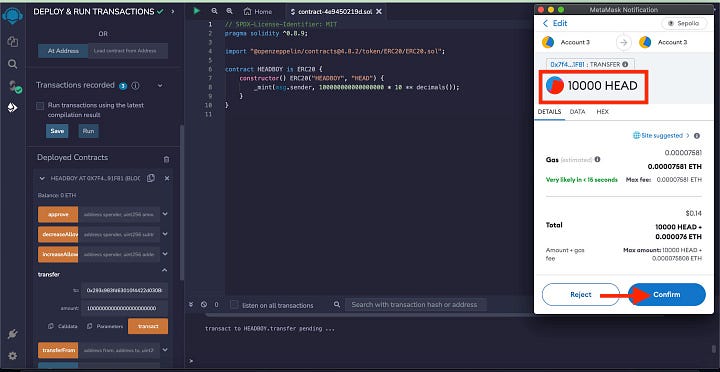
Task: Click the sender Account 3 avatar
Action: tap(548, 42)
